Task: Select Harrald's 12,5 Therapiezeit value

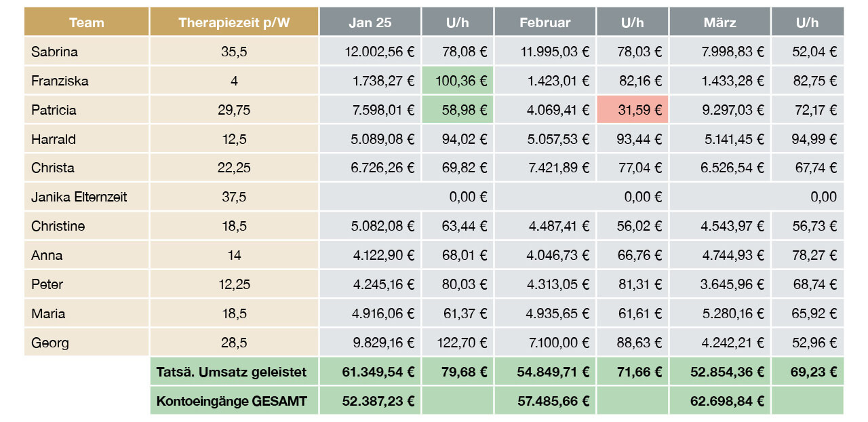Action: coord(234,139)
